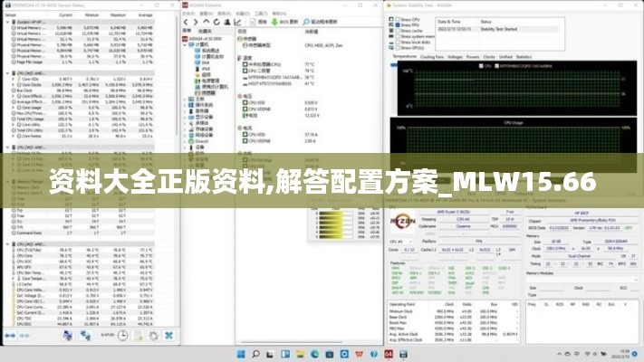
Task: Collapse the first HWiNFO System sensor group
Action: tap(8, 22)
